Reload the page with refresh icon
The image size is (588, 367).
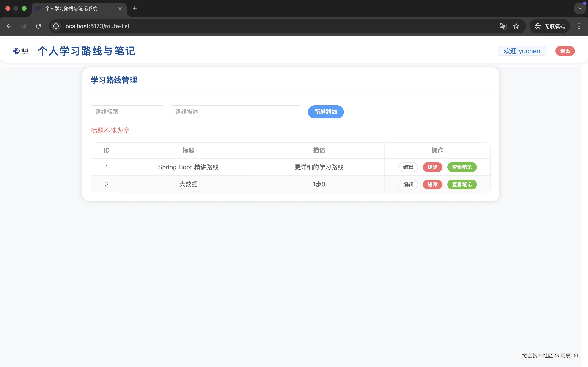[38, 26]
